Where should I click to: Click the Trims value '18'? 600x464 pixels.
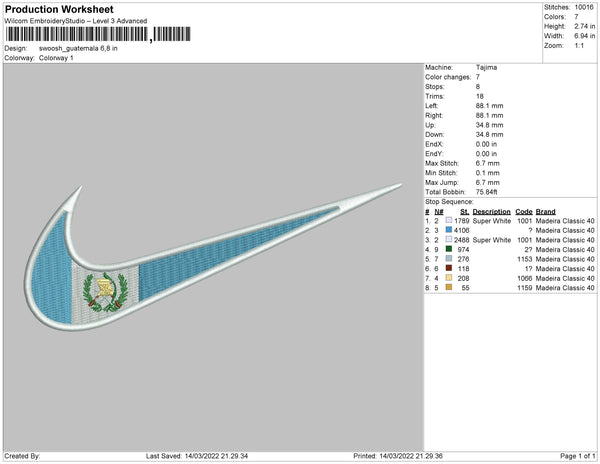tap(480, 96)
